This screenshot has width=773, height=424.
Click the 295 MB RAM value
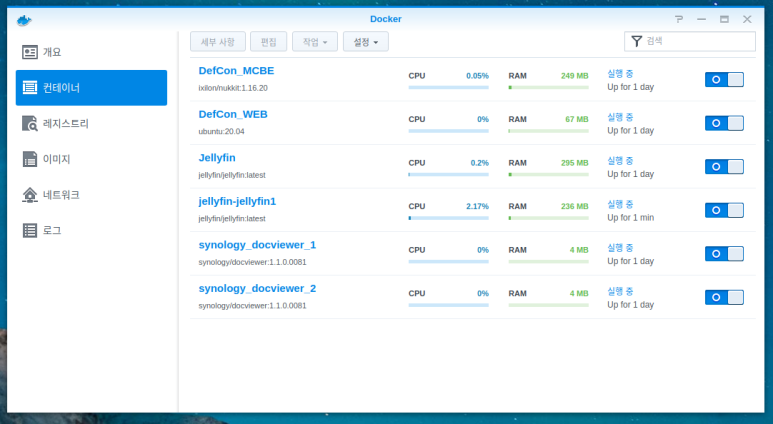click(574, 163)
